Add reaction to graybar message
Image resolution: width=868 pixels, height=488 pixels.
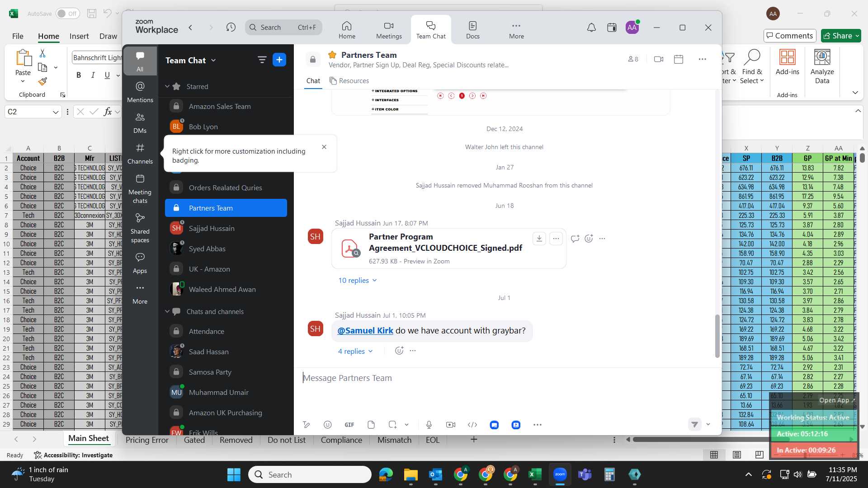[x=399, y=351]
